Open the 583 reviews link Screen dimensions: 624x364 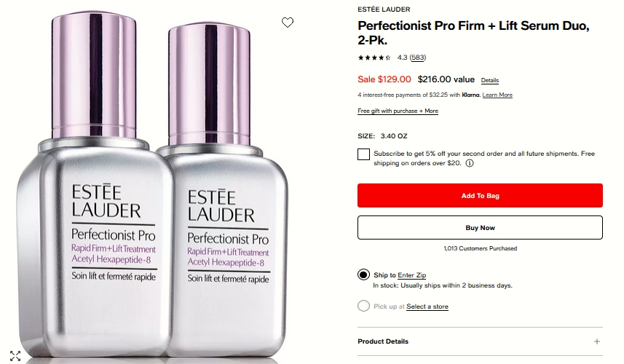point(417,58)
